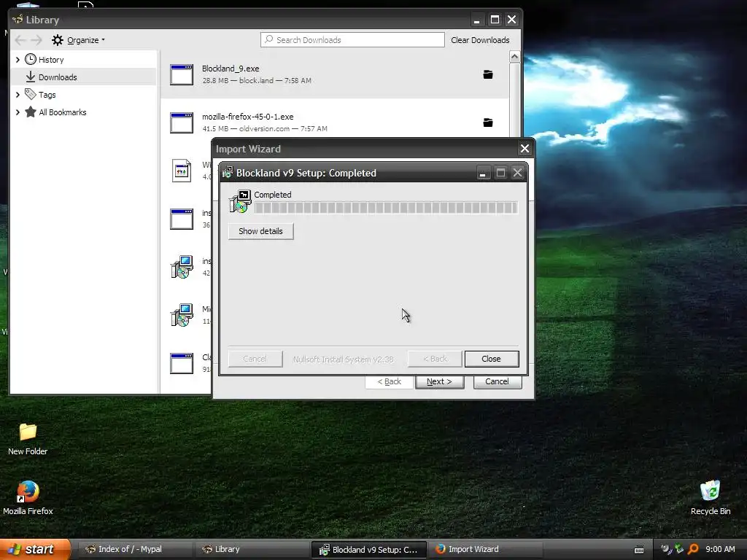Click the keyboard icon in the taskbar
The width and height of the screenshot is (747, 560).
point(639,550)
